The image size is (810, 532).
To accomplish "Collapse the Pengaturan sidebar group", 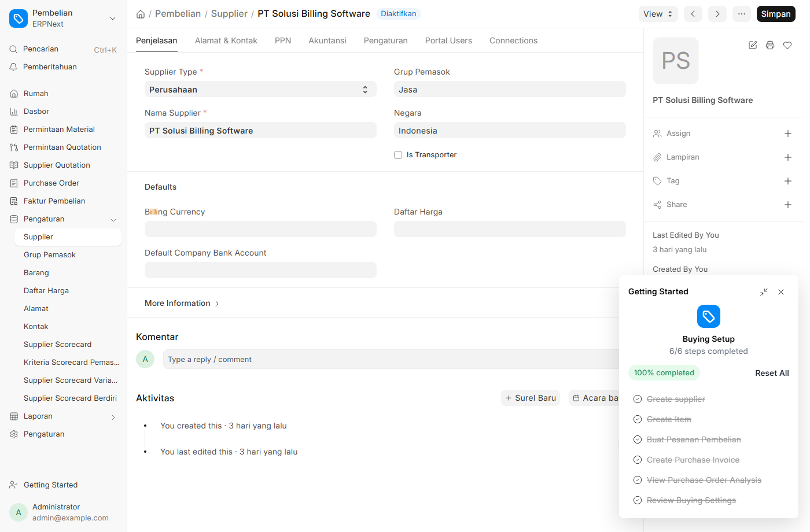I will click(113, 220).
